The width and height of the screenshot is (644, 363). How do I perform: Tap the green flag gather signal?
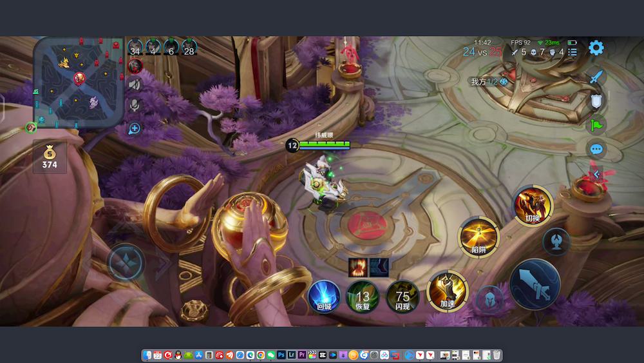[x=596, y=125]
